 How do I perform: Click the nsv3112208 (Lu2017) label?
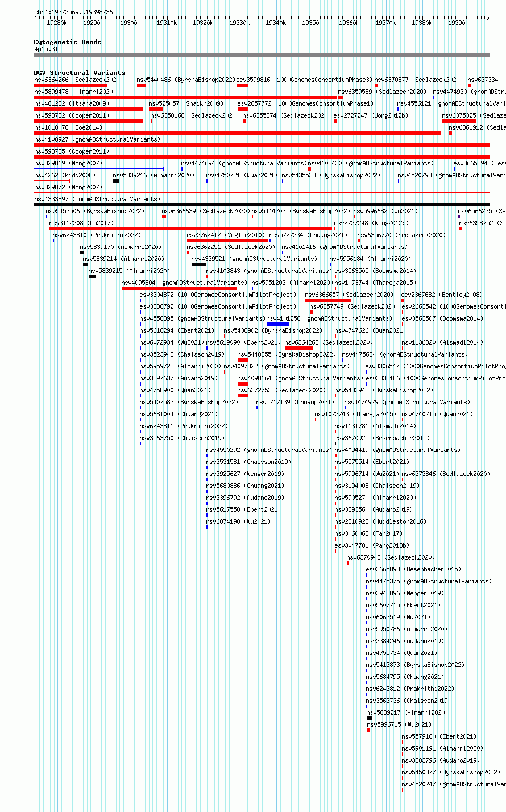[81, 223]
